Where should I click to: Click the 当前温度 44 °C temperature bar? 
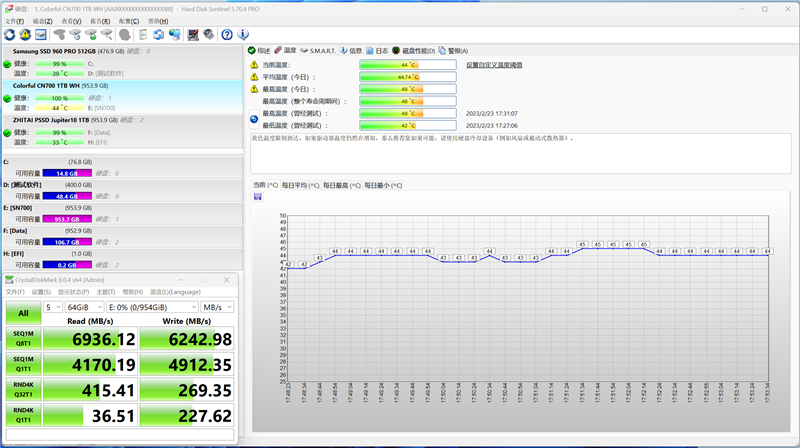pos(408,65)
